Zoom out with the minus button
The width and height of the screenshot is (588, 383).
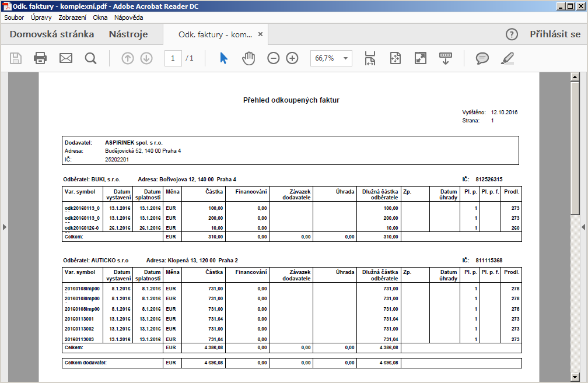(274, 58)
